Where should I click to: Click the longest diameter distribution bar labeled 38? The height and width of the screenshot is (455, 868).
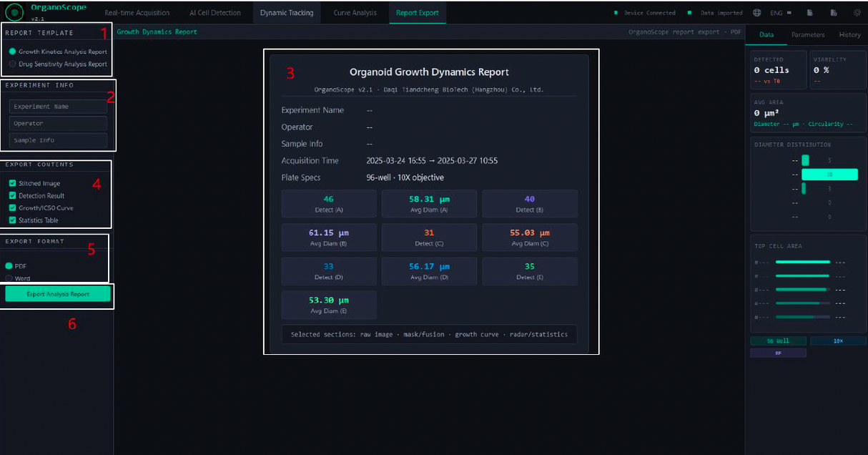tap(829, 174)
